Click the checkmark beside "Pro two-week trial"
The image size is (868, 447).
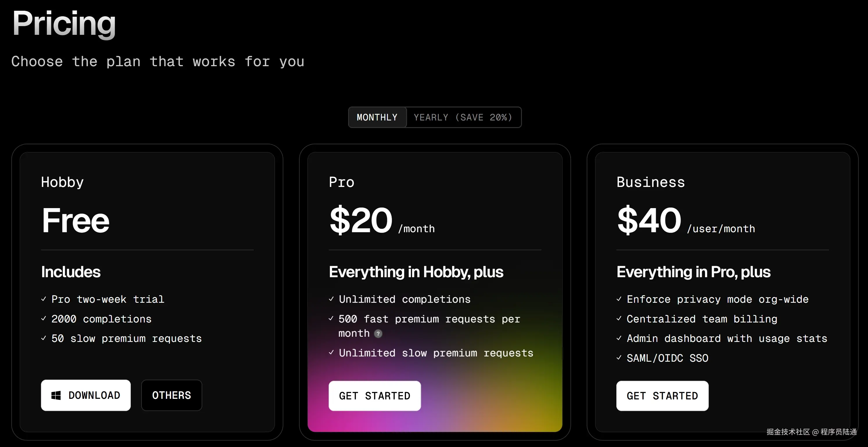[x=44, y=299]
